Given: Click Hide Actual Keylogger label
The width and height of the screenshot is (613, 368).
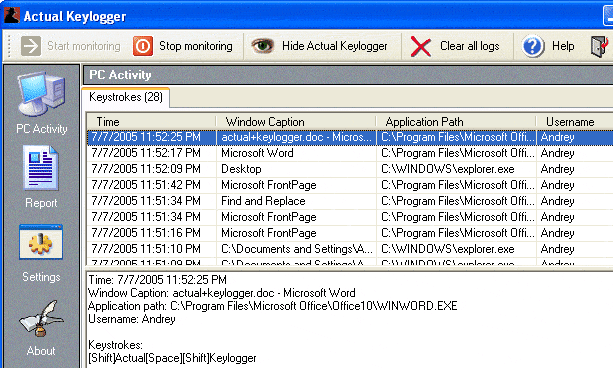Looking at the screenshot, I should [335, 46].
